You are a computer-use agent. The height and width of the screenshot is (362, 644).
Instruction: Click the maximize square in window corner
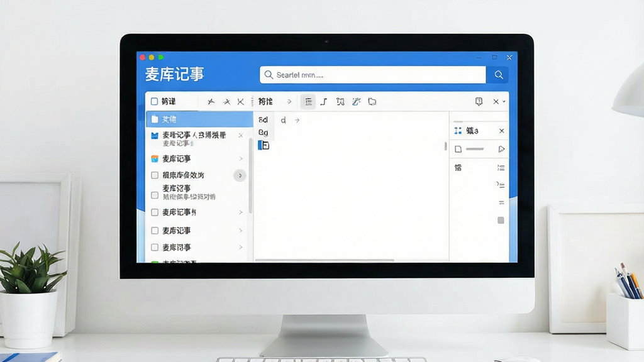click(x=494, y=57)
